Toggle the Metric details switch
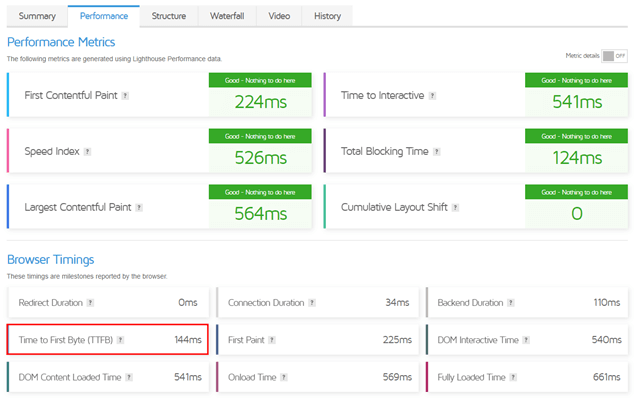Viewport: 636px width, 400px height. 614,57
